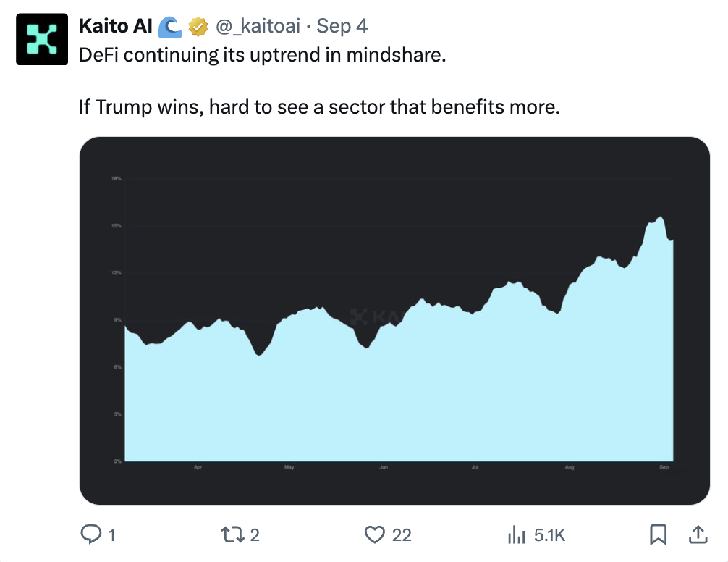Image resolution: width=728 pixels, height=562 pixels.
Task: Open view analytics bar chart icon
Action: [517, 535]
